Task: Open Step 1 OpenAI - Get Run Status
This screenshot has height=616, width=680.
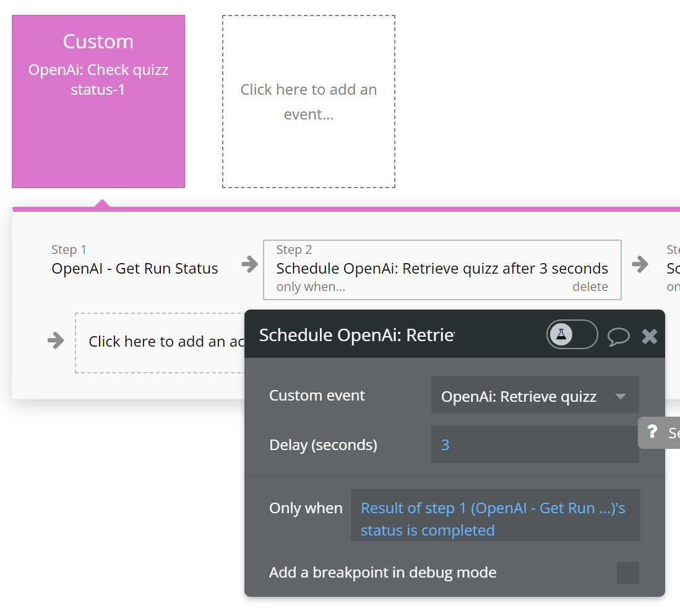Action: click(135, 260)
